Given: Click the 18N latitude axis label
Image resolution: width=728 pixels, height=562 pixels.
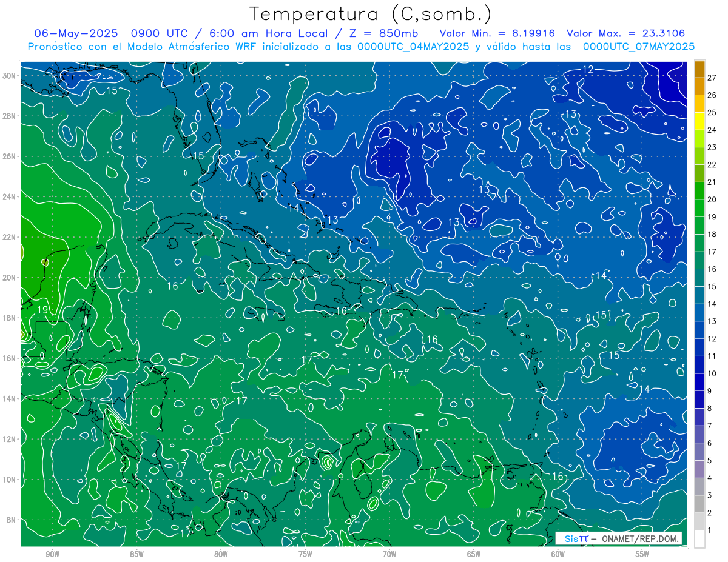Looking at the screenshot, I should click(x=9, y=318).
